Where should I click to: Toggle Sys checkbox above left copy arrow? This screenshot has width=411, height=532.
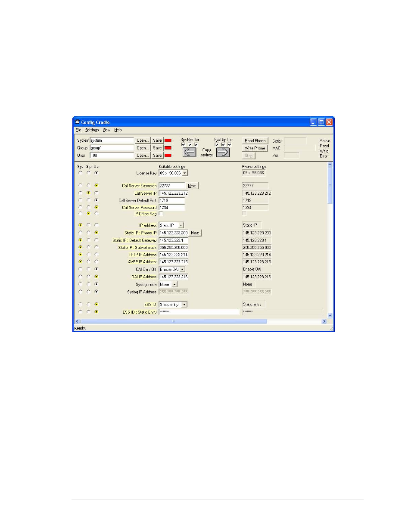(x=184, y=145)
